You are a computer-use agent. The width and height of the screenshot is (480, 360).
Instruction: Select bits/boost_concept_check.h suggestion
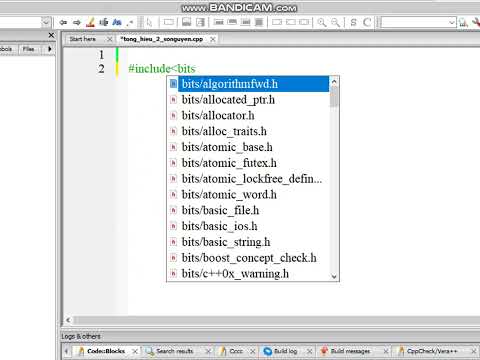pyautogui.click(x=248, y=258)
